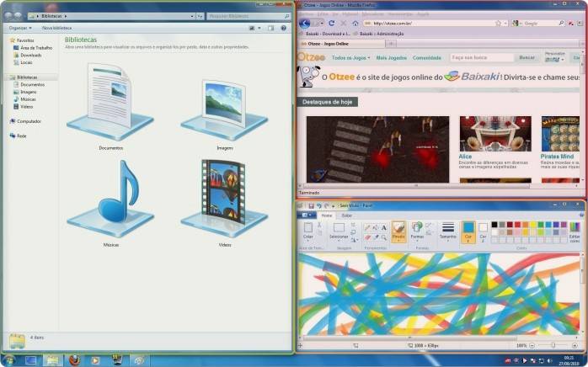The width and height of the screenshot is (588, 367).
Task: Open Baixaki - Download bookmark in Firefox
Action: click(325, 34)
